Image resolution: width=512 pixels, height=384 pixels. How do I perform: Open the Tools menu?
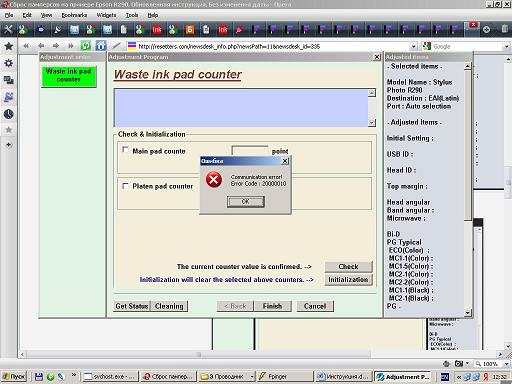[132, 15]
